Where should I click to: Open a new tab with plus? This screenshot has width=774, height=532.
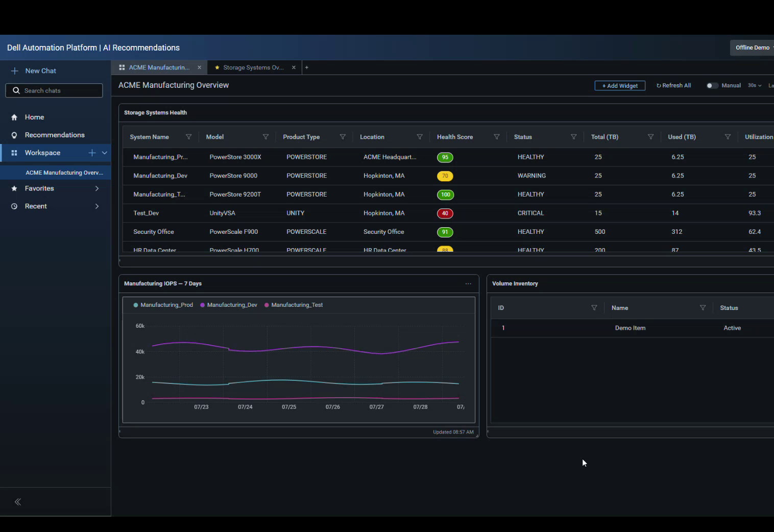(x=306, y=67)
